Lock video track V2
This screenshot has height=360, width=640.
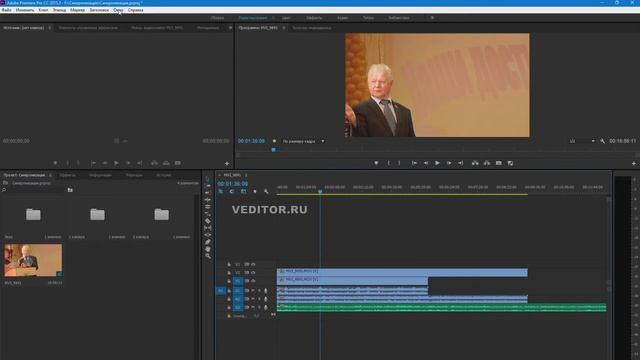[x=229, y=273]
